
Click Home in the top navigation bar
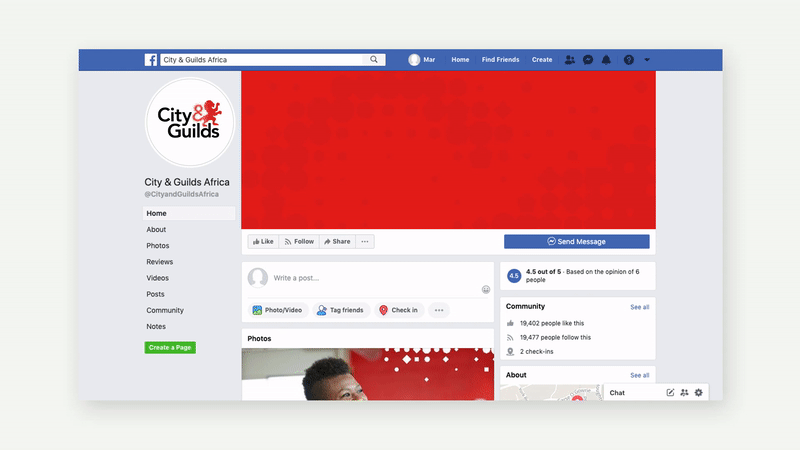point(460,60)
